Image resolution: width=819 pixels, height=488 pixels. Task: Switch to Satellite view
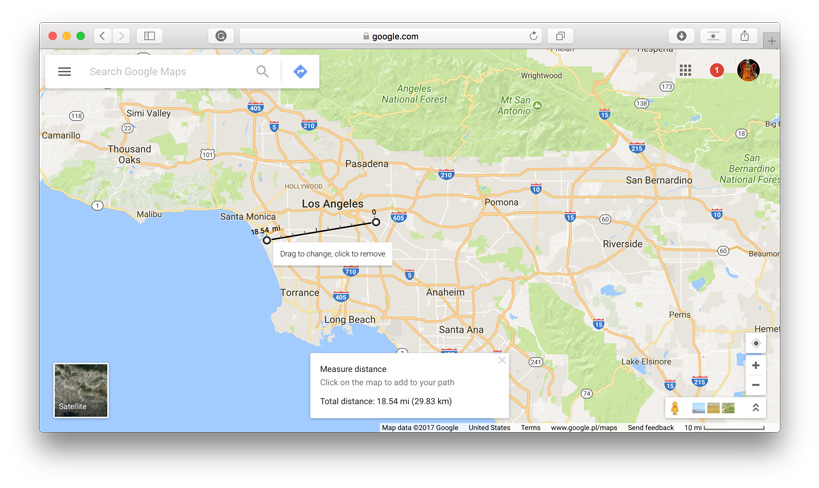click(81, 390)
